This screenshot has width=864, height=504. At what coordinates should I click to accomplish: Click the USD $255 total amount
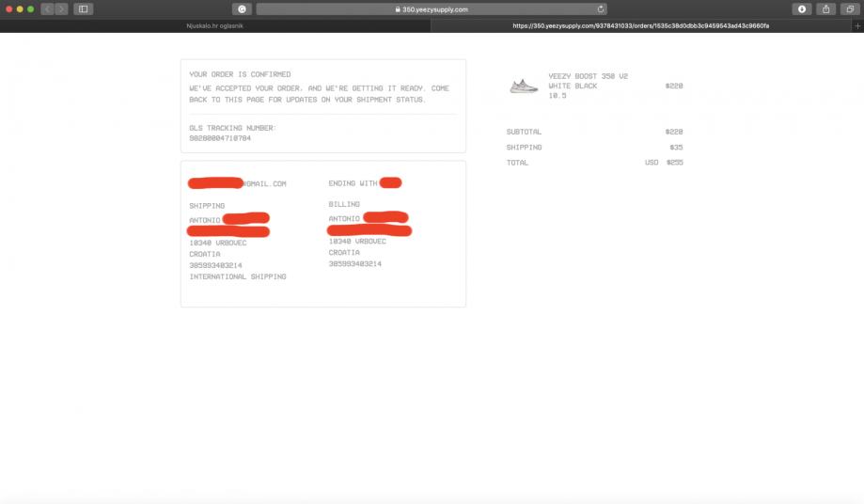tap(664, 163)
